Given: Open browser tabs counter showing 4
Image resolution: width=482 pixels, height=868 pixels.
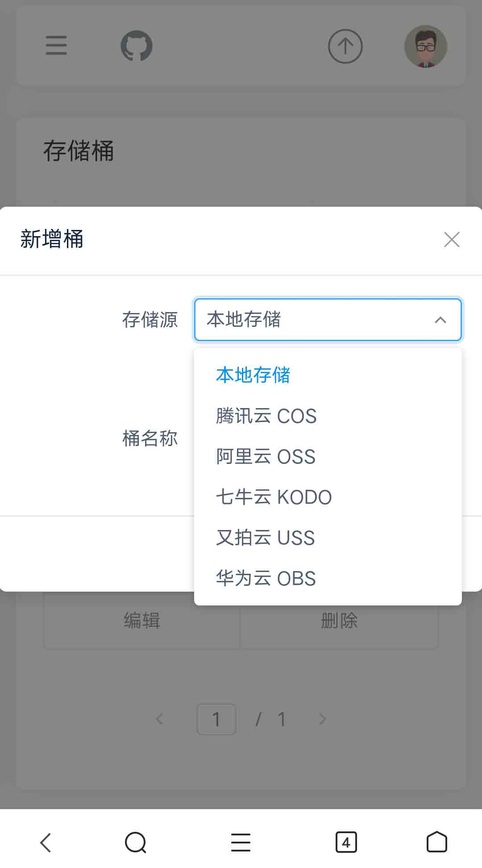Looking at the screenshot, I should [346, 843].
